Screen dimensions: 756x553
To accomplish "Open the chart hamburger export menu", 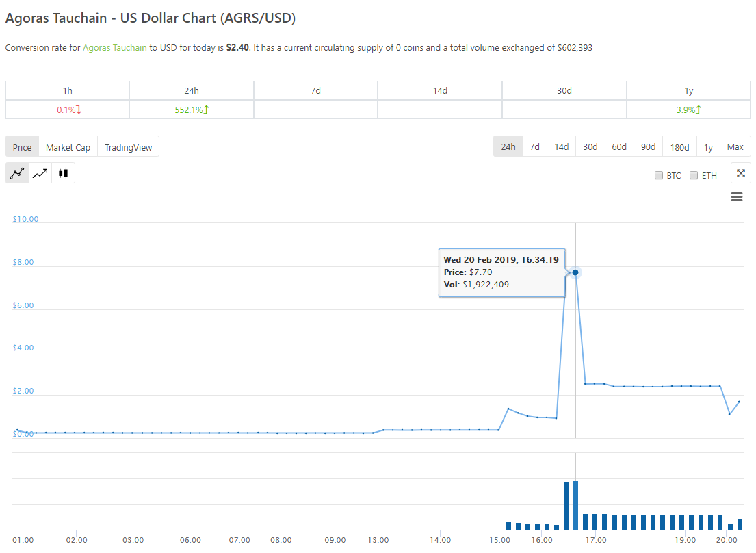I will pos(737,196).
